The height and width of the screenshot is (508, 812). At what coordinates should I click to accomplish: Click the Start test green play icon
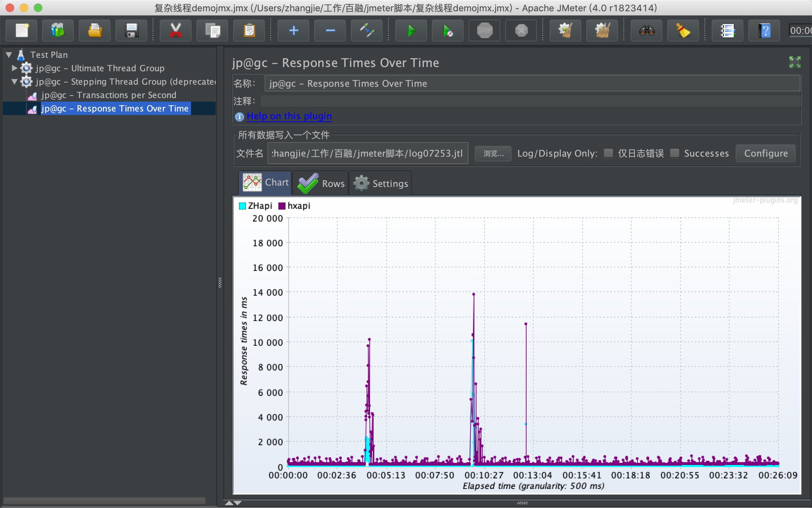(411, 31)
